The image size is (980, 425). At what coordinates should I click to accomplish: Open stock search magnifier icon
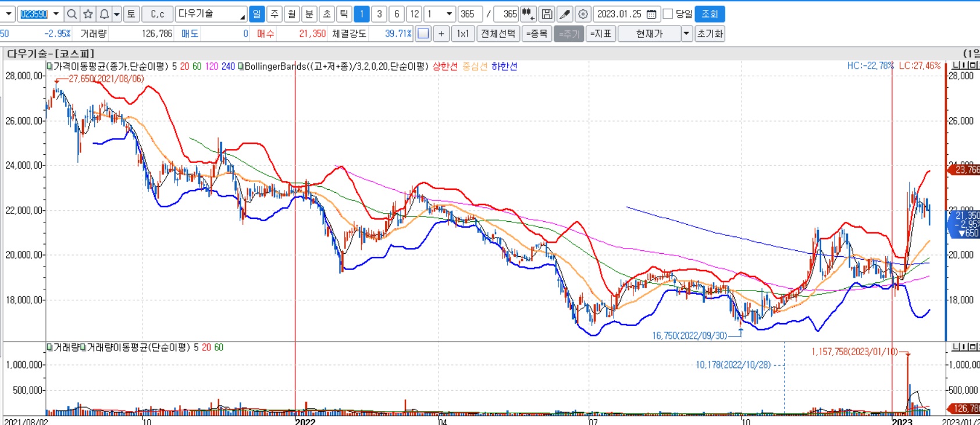(72, 14)
